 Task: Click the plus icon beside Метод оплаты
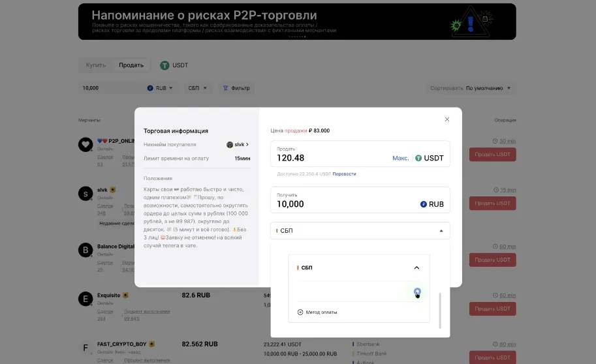[x=300, y=312]
